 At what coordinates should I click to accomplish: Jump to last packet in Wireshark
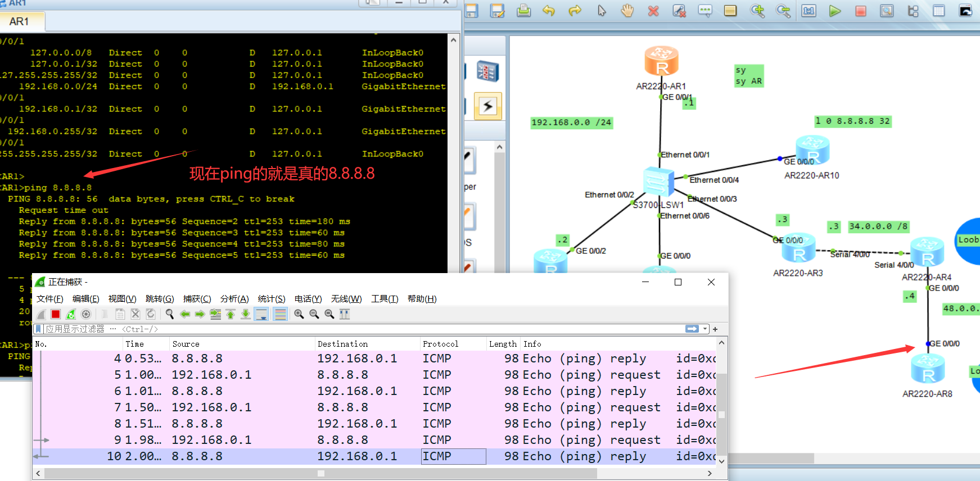click(246, 314)
